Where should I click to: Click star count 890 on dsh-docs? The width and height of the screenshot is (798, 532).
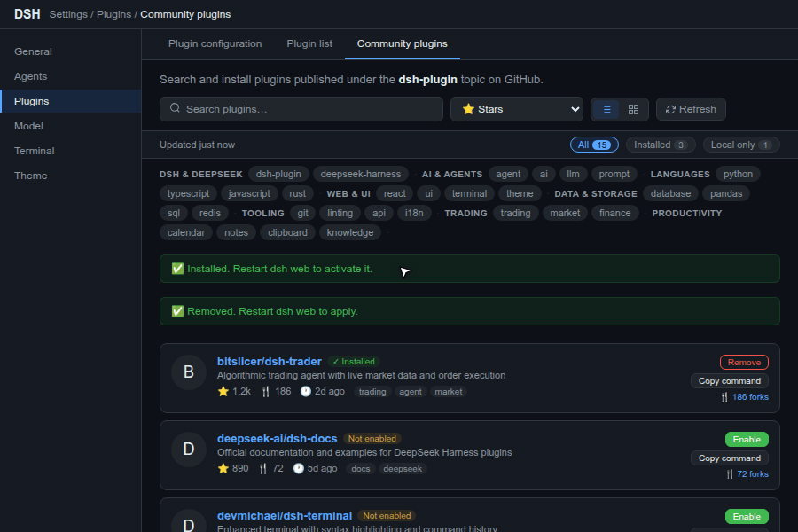click(x=233, y=468)
